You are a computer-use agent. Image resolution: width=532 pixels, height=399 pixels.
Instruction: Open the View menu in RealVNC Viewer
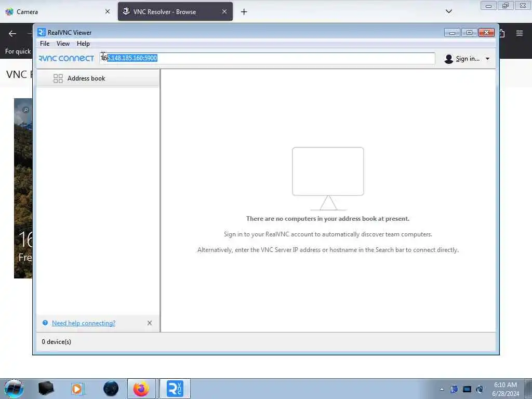63,44
